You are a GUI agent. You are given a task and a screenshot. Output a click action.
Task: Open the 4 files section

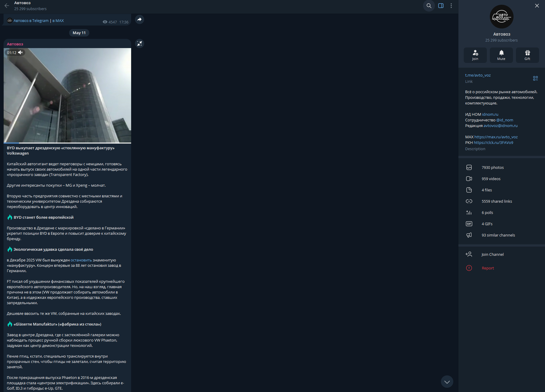502,190
